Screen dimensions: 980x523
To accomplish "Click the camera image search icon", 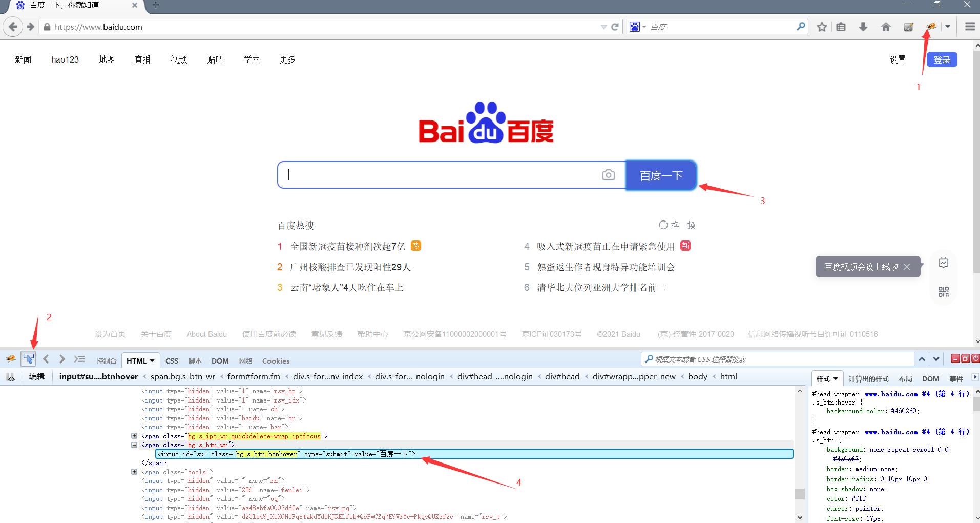I will pos(608,175).
